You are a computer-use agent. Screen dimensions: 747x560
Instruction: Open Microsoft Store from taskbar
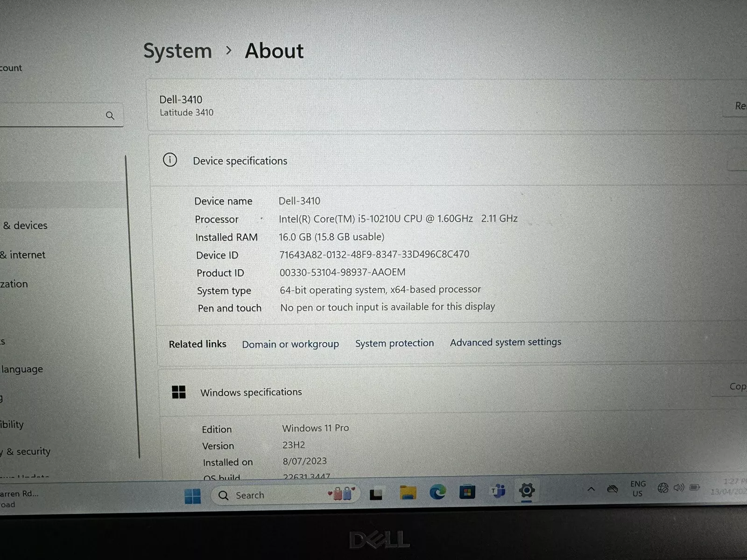coord(467,492)
